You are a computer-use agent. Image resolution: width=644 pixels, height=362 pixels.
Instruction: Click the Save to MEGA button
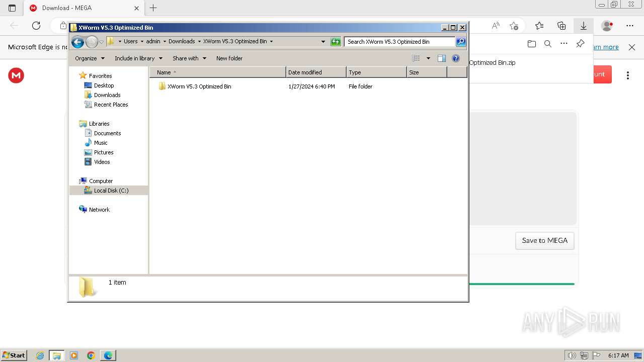click(545, 240)
